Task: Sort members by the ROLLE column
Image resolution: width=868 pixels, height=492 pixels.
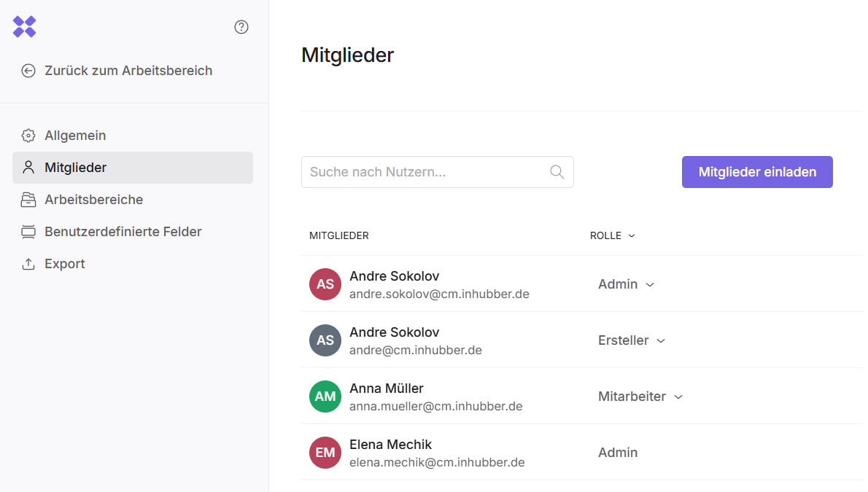Action: (612, 235)
